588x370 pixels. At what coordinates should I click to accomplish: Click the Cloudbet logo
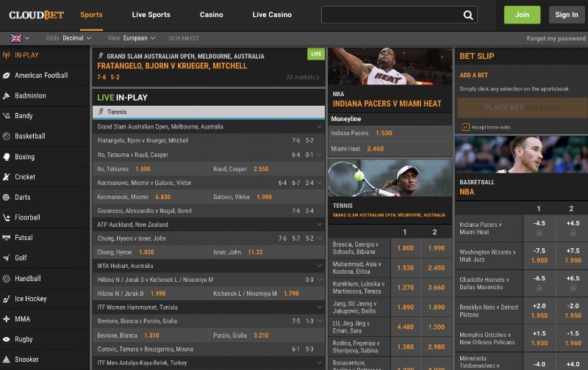click(36, 15)
